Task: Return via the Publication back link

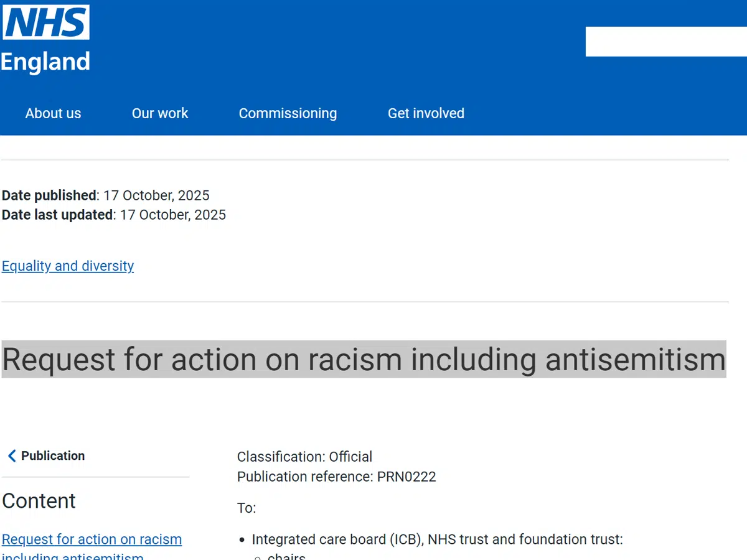Action: [53, 455]
